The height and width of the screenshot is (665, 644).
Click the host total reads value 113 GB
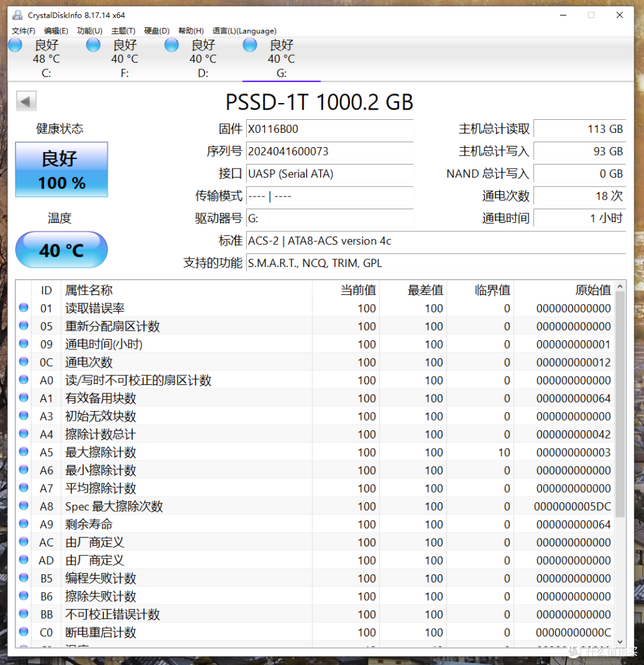click(580, 129)
